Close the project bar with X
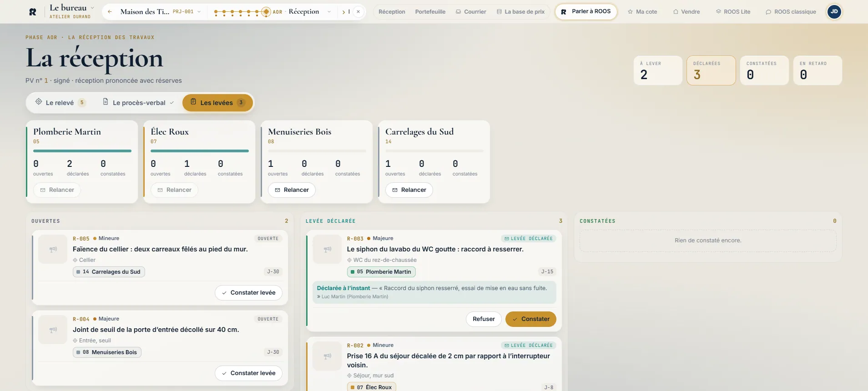868x391 pixels. pyautogui.click(x=358, y=12)
